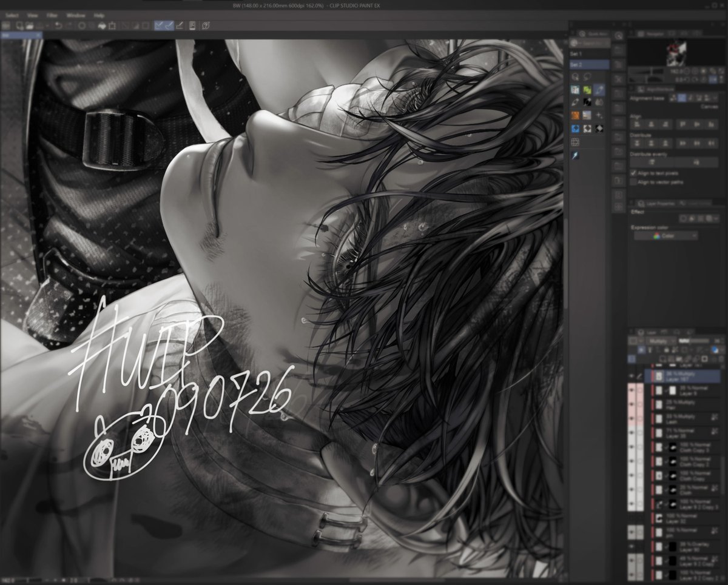Click the left Distribute evenly button
Viewport: 728px width, 585px height.
tap(652, 162)
